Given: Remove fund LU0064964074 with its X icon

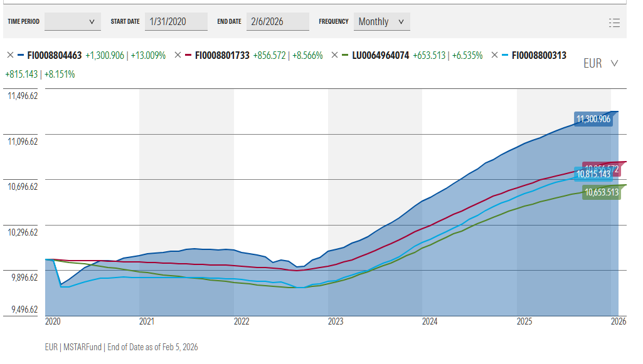Looking at the screenshot, I should coord(335,55).
